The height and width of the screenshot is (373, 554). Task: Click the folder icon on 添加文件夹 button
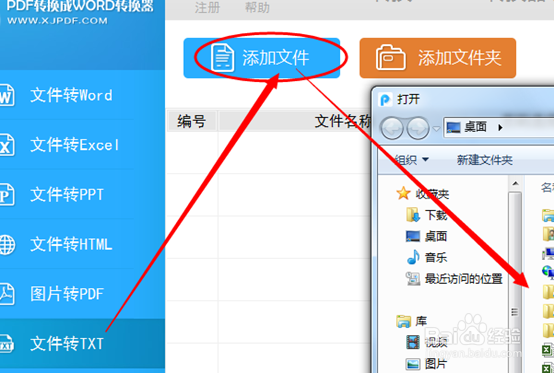390,57
